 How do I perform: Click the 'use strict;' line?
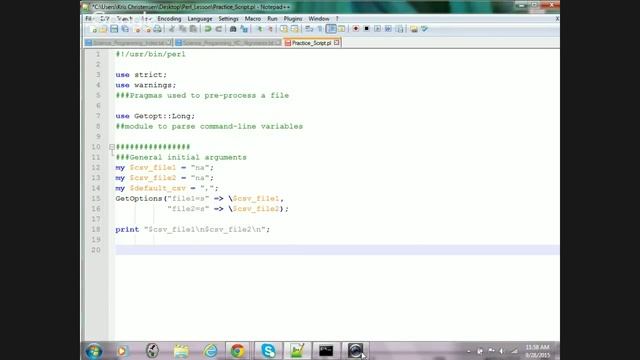pyautogui.click(x=141, y=75)
